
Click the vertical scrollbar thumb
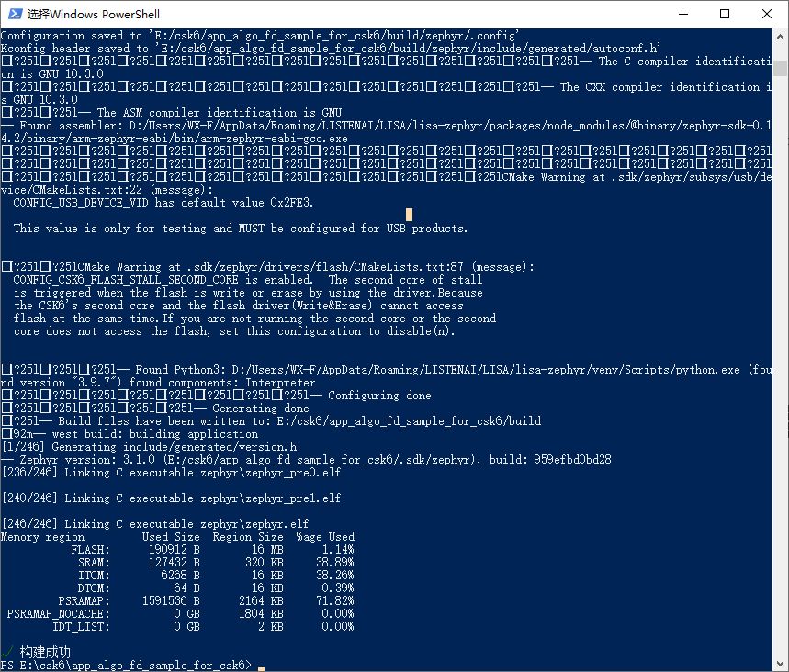[780, 69]
